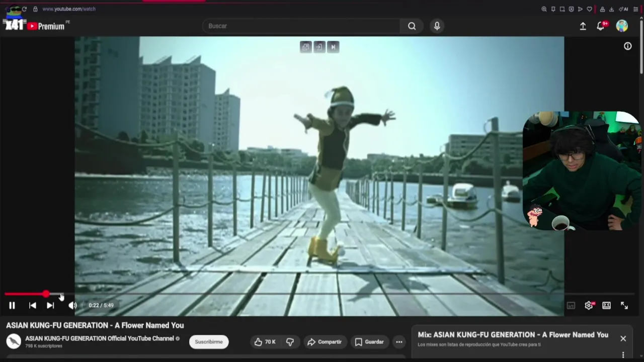Skip to the next video in the player

click(50, 305)
